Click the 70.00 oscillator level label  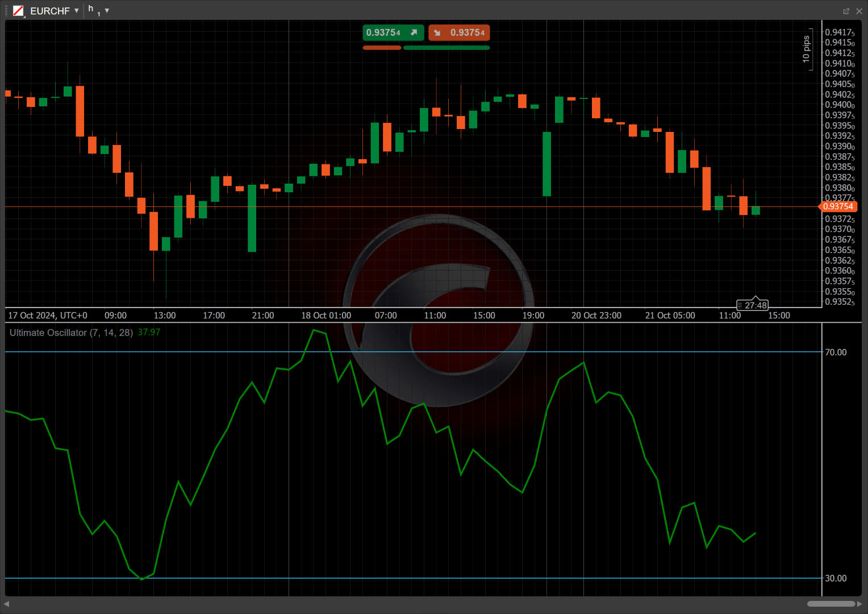[836, 352]
